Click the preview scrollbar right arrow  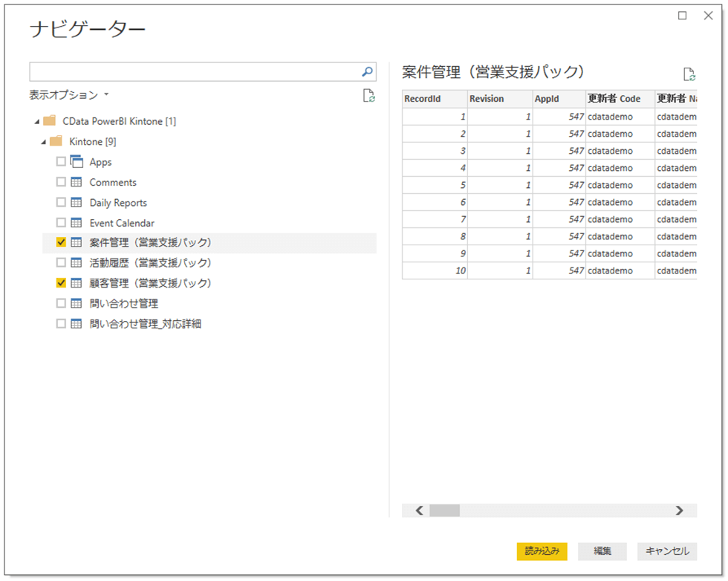[x=679, y=510]
